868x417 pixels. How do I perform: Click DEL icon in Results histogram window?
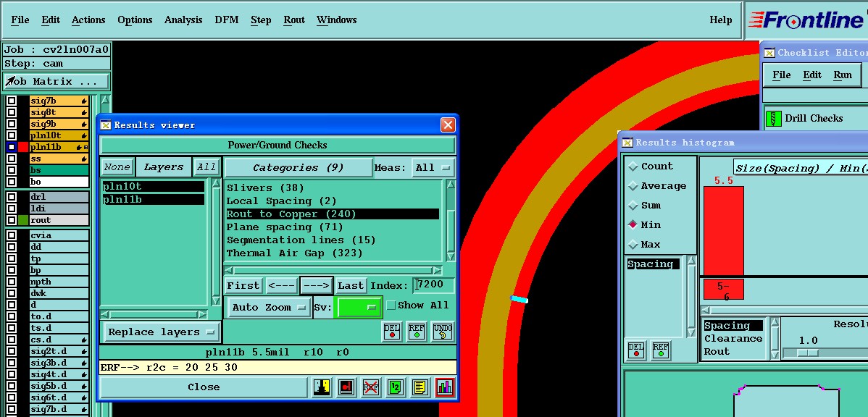tap(637, 350)
